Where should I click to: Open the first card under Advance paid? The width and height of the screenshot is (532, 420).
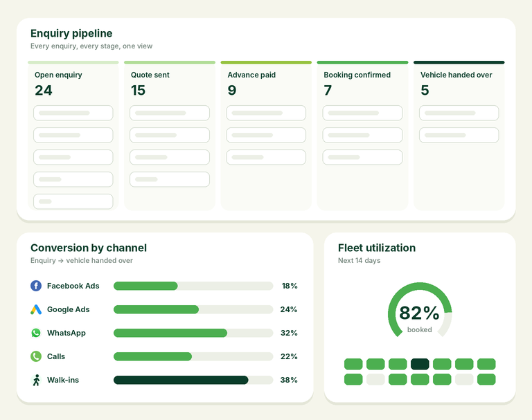[x=266, y=113]
